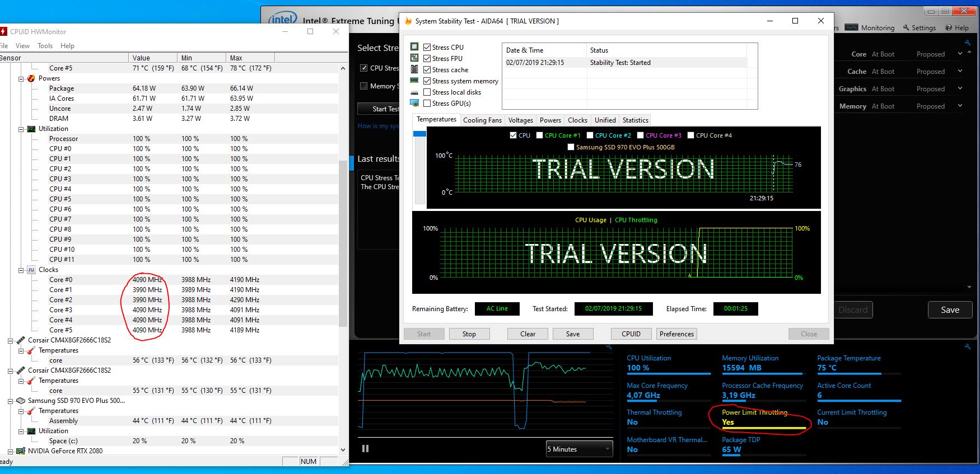The image size is (980, 474).
Task: Open AIDA64 Preferences
Action: 676,334
